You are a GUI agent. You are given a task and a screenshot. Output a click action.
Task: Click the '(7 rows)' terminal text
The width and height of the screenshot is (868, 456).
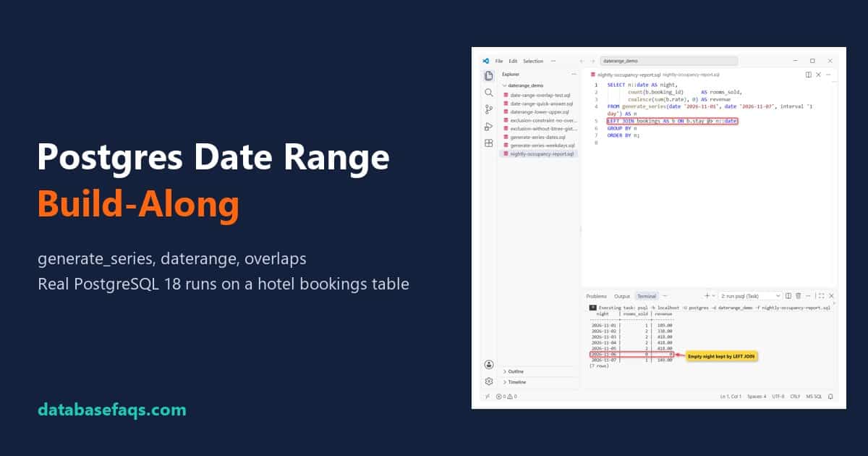pyautogui.click(x=599, y=366)
